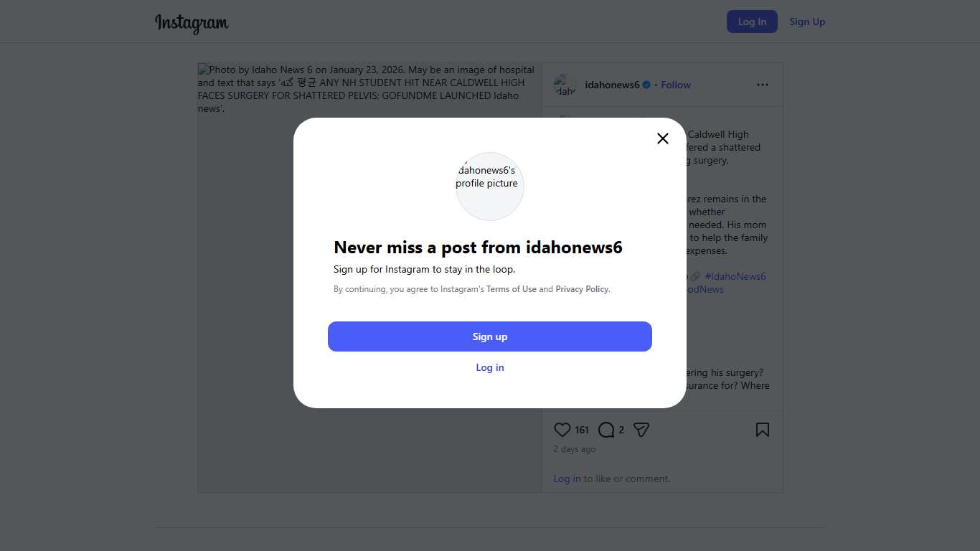Click the Log in link under Sign up

(490, 367)
